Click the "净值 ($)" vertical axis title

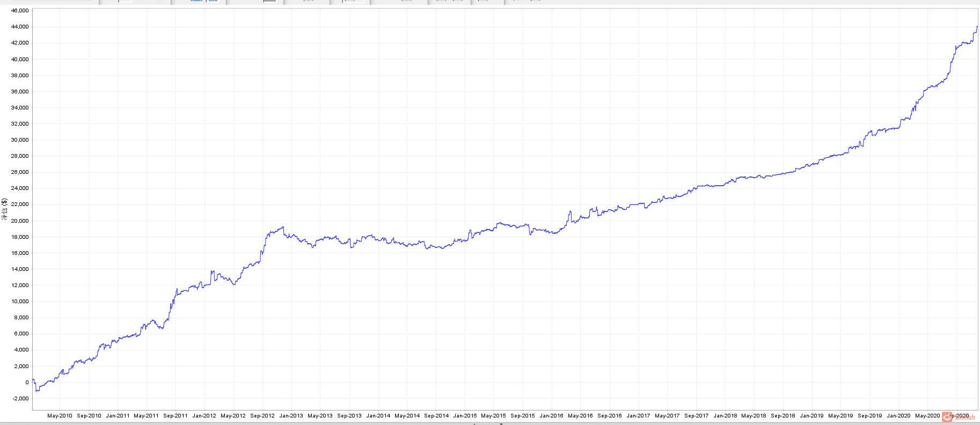(x=5, y=210)
